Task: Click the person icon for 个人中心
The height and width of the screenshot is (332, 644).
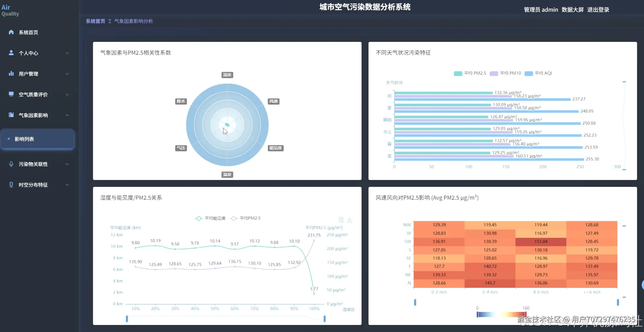Action: click(x=11, y=53)
